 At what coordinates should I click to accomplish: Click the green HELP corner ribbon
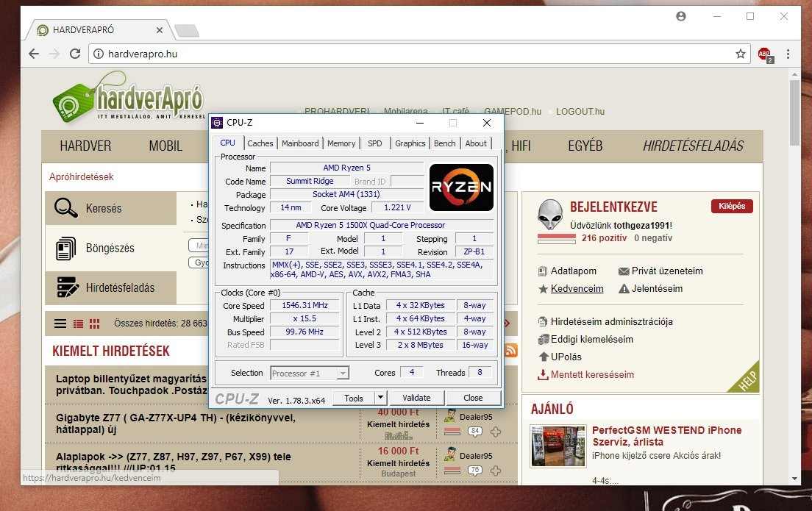tap(746, 379)
